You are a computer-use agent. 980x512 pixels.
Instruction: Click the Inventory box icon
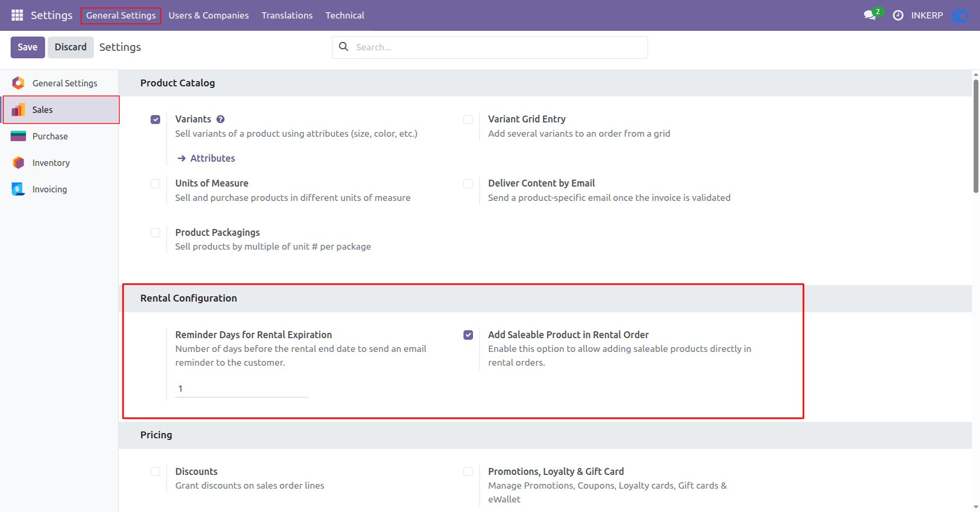point(18,163)
